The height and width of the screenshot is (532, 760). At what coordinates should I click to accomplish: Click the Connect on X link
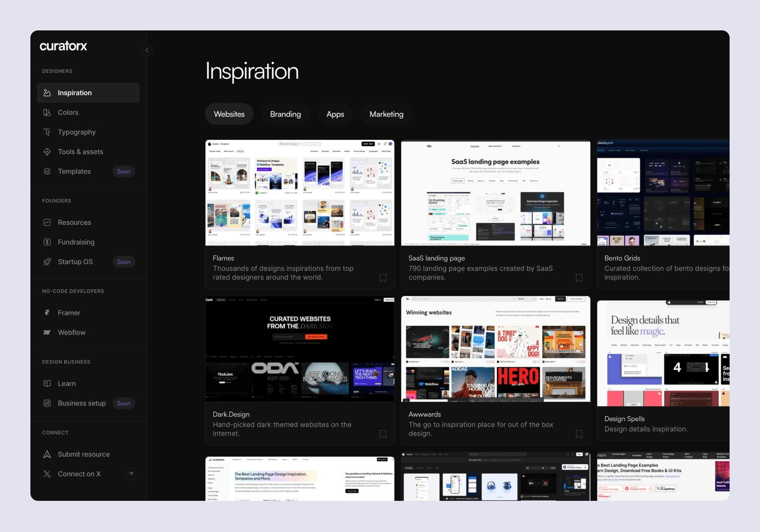coord(88,474)
